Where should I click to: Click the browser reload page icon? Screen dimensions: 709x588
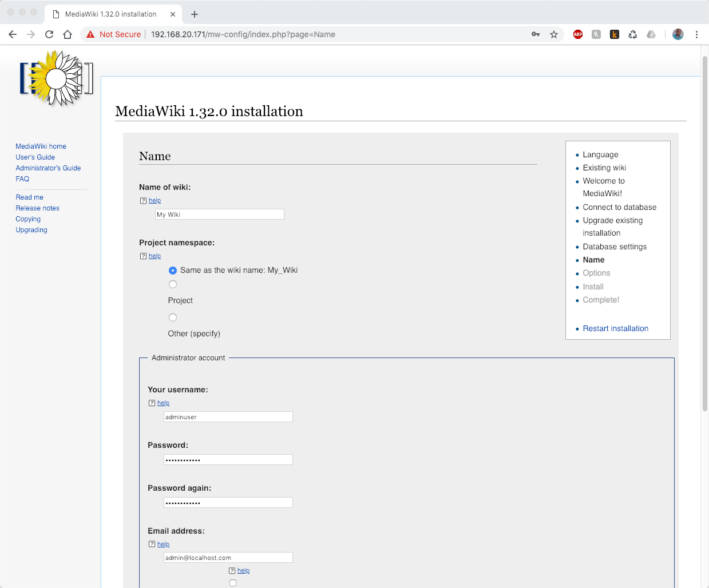pos(49,34)
